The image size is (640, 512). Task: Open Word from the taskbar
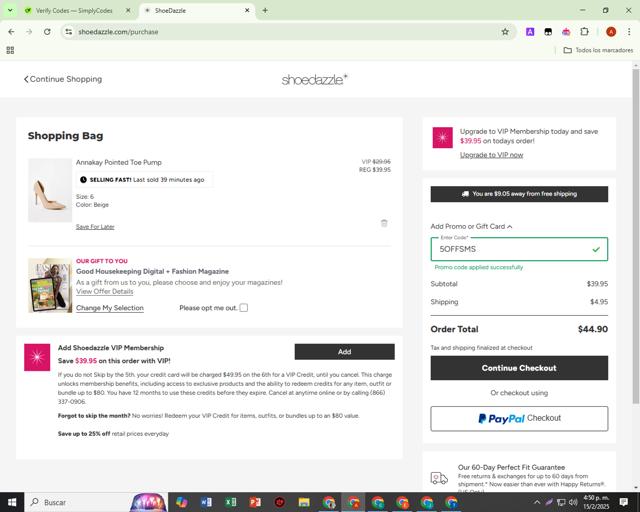[x=206, y=502]
